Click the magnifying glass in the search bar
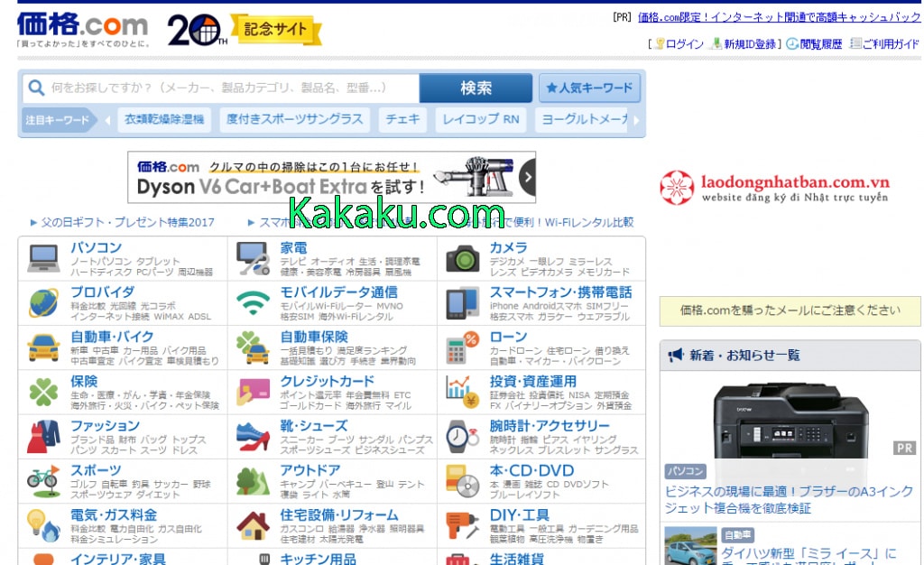Screen dimensions: 924x565 [x=36, y=88]
